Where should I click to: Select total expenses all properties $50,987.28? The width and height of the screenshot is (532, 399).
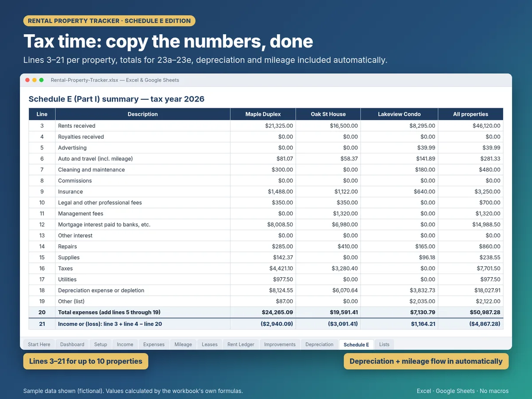pos(470,313)
